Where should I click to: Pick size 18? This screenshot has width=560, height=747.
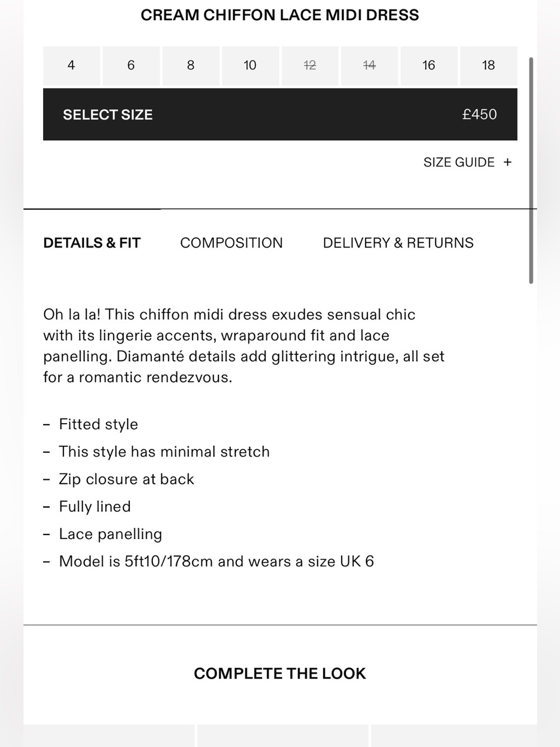point(489,66)
